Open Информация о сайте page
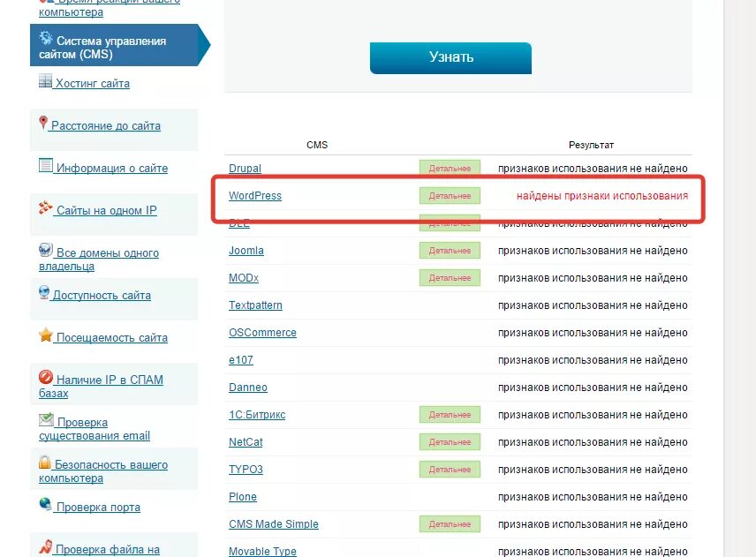The height and width of the screenshot is (557, 756). [112, 169]
